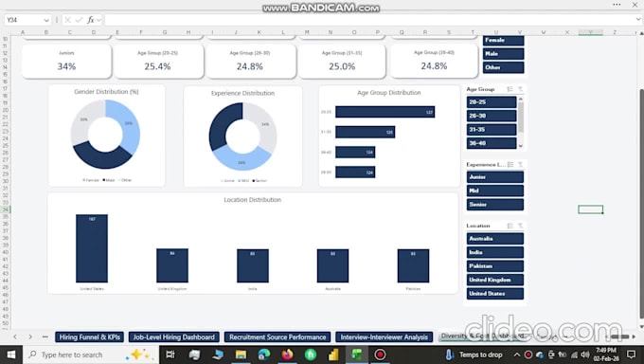
Task: Click the Diversity sheet tab
Action: click(483, 337)
